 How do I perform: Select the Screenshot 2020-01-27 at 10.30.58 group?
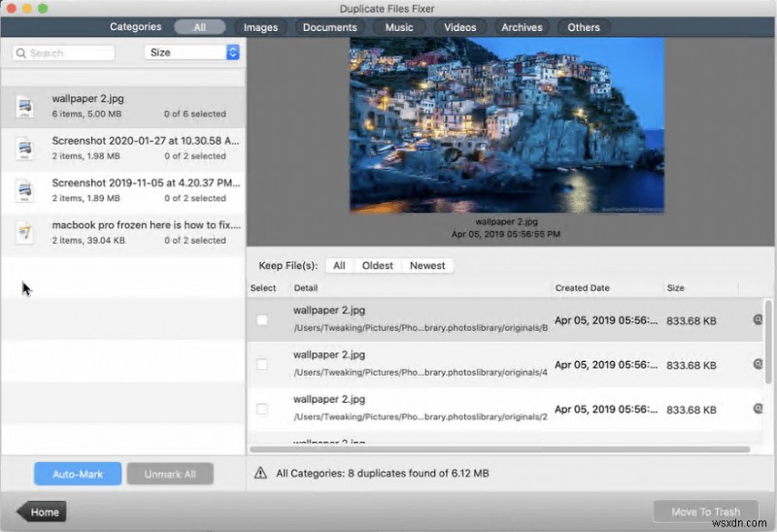point(123,149)
